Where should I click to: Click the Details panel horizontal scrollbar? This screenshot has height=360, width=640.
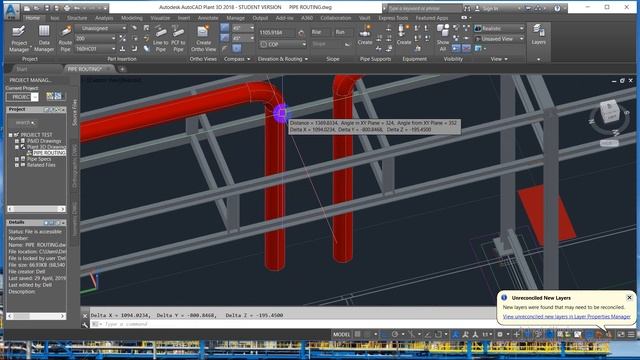[36, 316]
